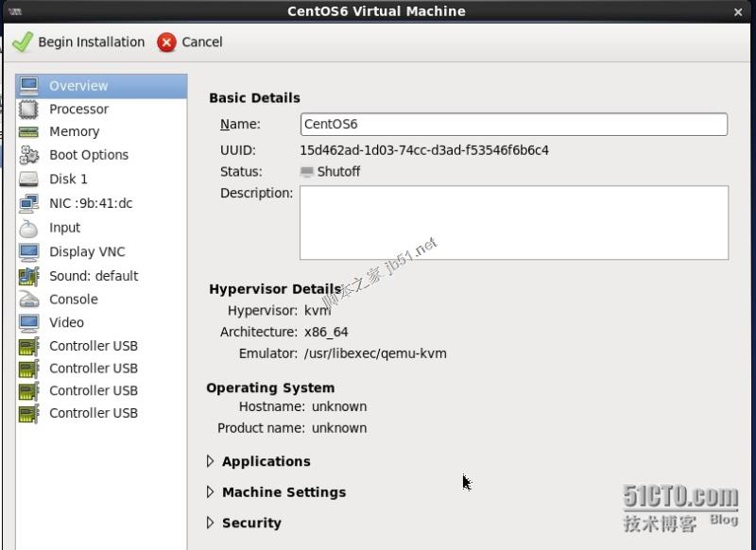The image size is (756, 550).
Task: Select the Console label
Action: point(74,300)
